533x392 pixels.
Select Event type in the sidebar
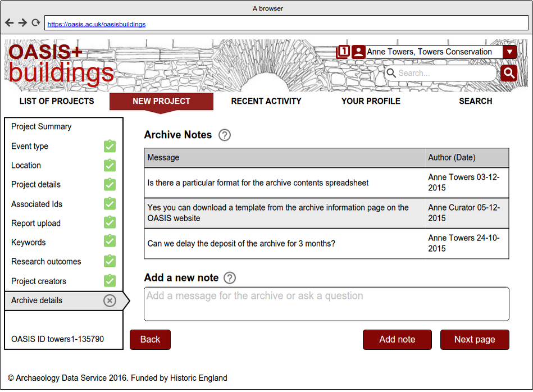[x=63, y=146]
